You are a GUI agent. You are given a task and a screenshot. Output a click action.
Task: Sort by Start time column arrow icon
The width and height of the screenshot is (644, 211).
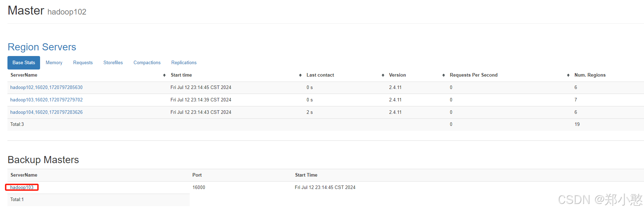point(300,75)
